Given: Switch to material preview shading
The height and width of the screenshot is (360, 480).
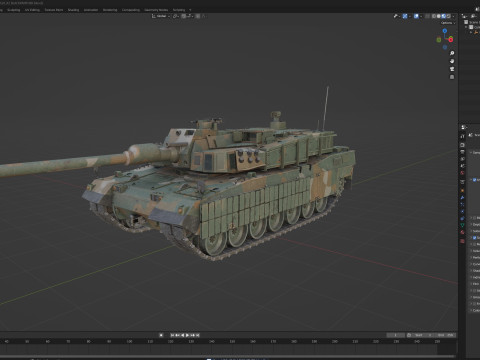Looking at the screenshot, I should [x=444, y=16].
